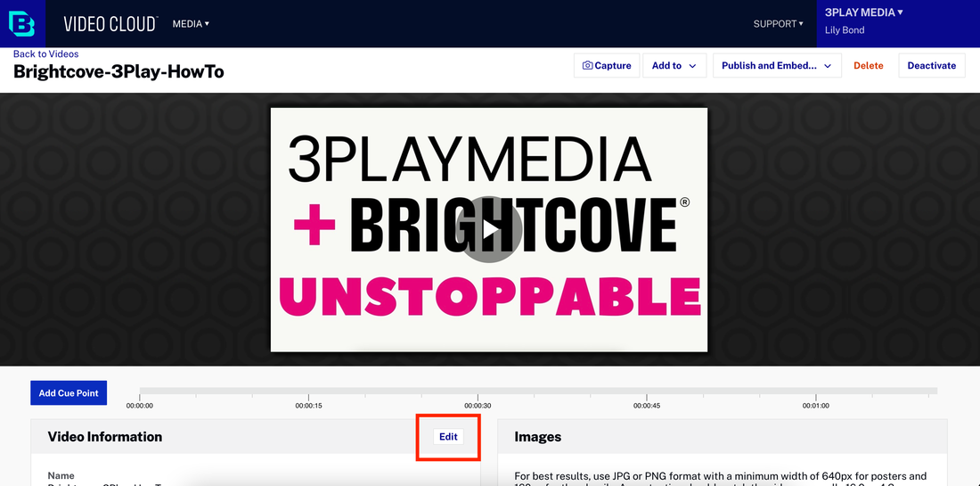Deactivate the video
This screenshot has width=980, height=486.
point(931,66)
